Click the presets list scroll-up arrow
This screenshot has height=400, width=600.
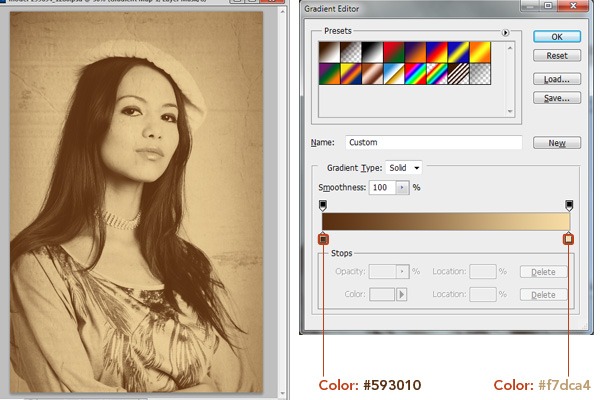tap(510, 47)
